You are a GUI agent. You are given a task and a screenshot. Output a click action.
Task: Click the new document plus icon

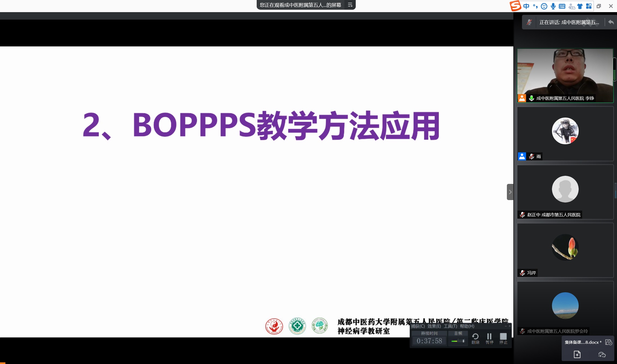tap(577, 354)
